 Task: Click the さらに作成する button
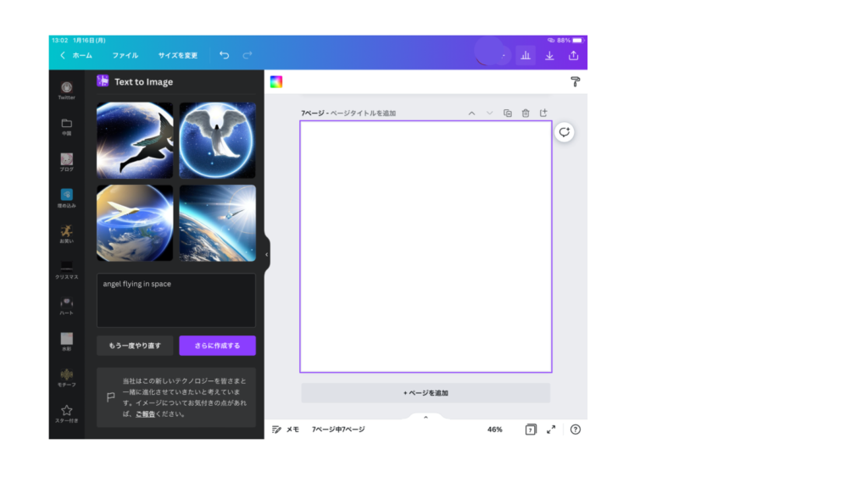tap(218, 346)
